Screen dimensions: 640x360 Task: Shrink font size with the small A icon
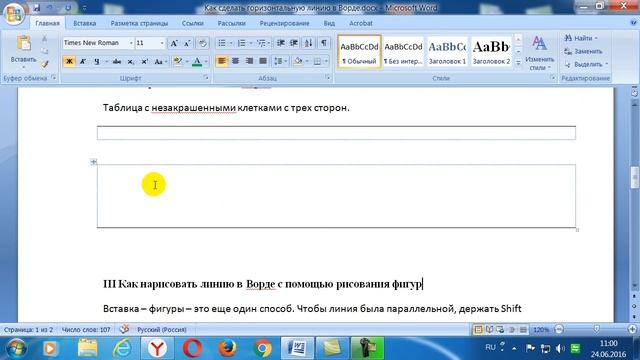tap(187, 43)
